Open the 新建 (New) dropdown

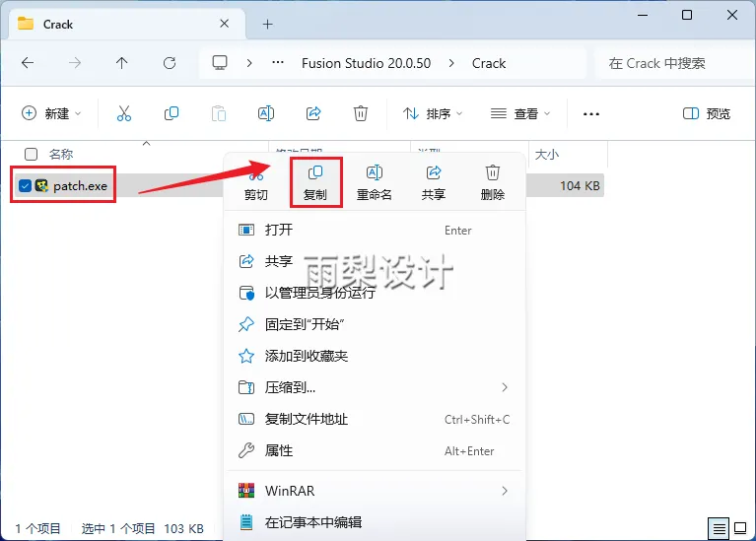[x=51, y=113]
